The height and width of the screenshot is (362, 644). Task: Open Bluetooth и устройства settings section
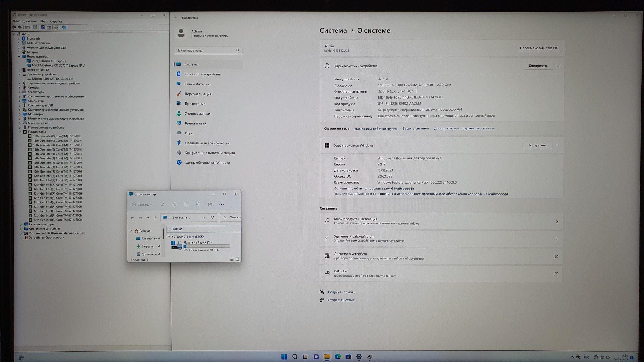(x=202, y=74)
